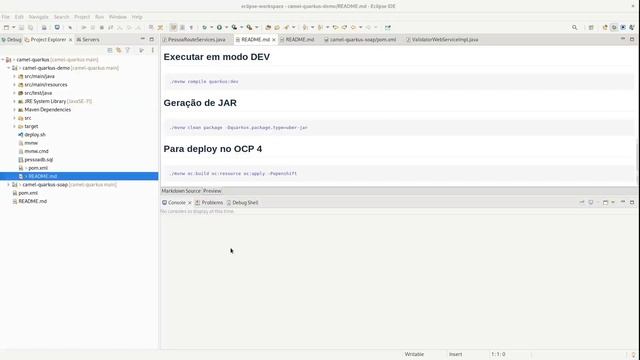The image size is (640, 360).
Task: Open the File menu
Action: [x=6, y=17]
